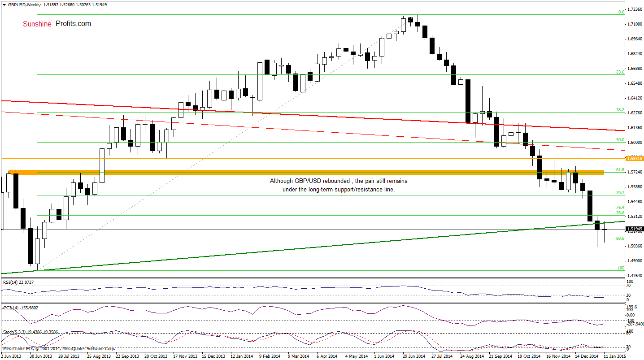Click the 29 Jun 2014 date label
This screenshot has height=360, width=644.
pos(414,356)
